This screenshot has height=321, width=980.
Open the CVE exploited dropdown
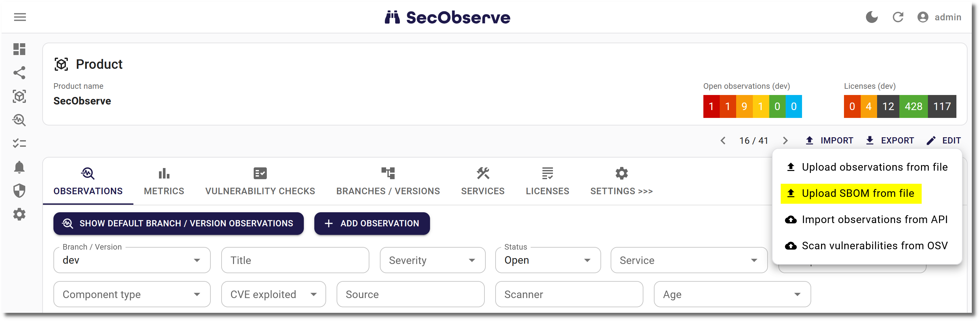pyautogui.click(x=273, y=294)
